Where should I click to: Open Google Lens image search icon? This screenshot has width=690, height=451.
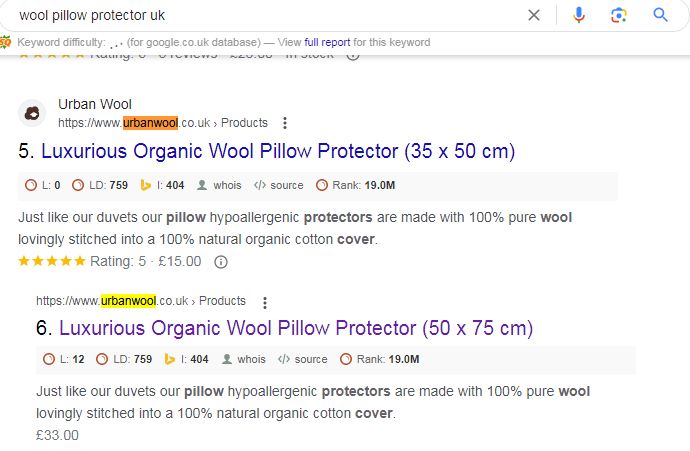point(619,15)
